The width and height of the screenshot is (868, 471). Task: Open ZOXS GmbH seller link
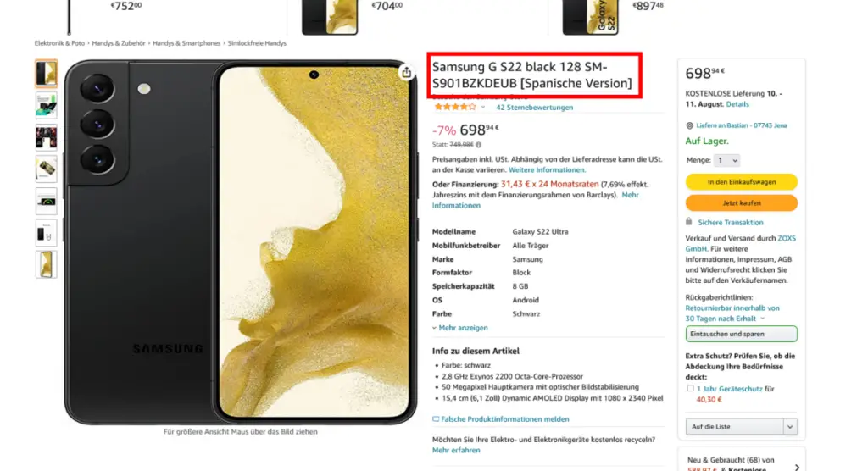click(x=740, y=243)
